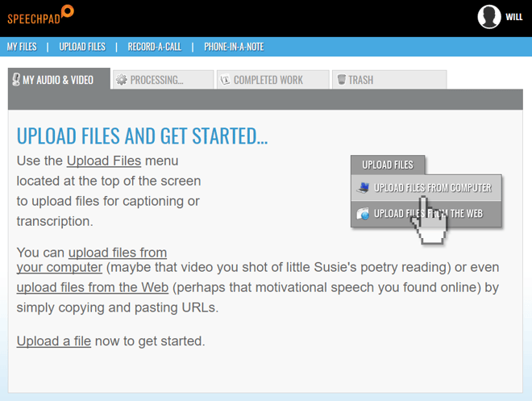Switch to the Completed Work tab
This screenshot has width=532, height=401.
pos(273,80)
